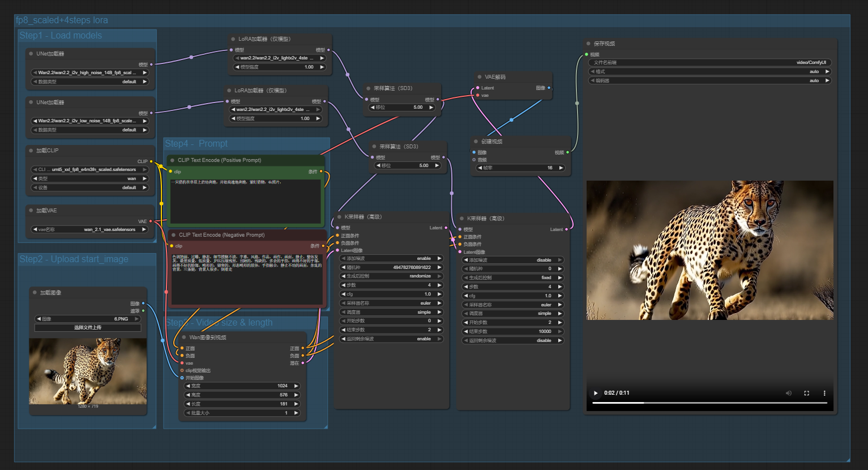Click the blue 图像 output port on 加载图像
Viewport: 868px width, 470px height.
(x=143, y=304)
